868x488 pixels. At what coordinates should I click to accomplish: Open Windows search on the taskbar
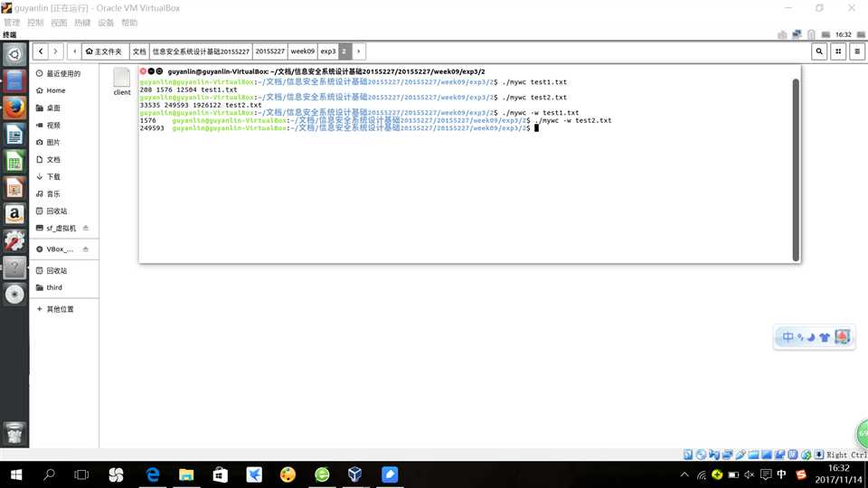[49, 474]
